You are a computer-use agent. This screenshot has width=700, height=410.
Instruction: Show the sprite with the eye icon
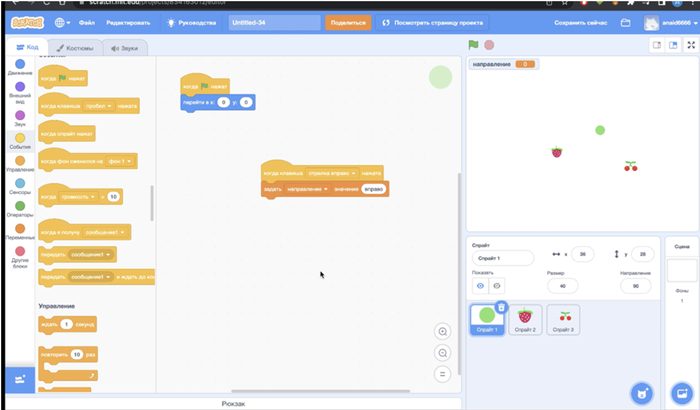(x=480, y=285)
